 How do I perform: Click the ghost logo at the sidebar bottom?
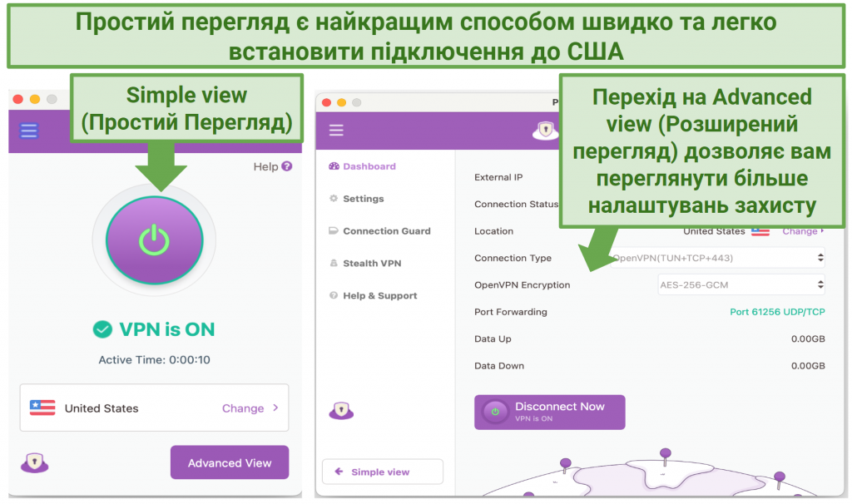coord(342,411)
